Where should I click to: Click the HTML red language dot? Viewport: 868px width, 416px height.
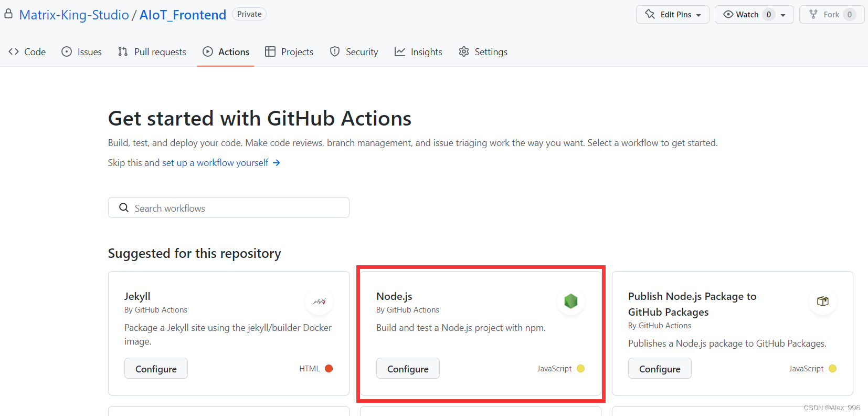(329, 368)
